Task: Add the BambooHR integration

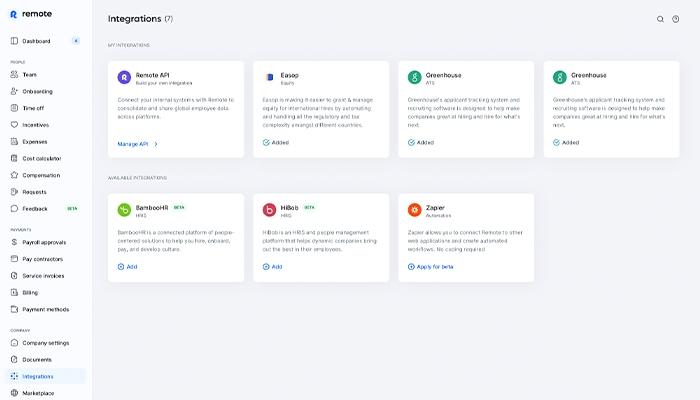Action: pyautogui.click(x=127, y=267)
